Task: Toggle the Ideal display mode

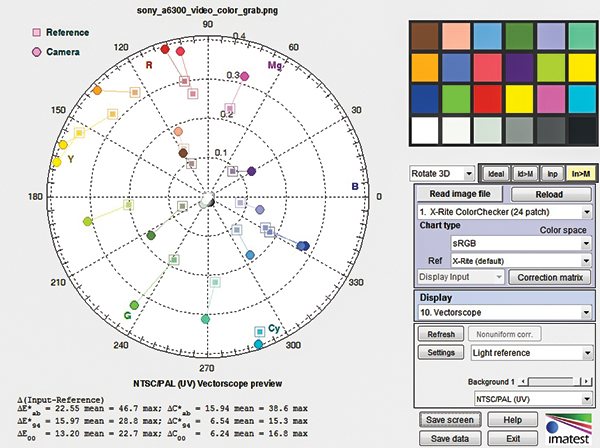Action: (x=496, y=174)
